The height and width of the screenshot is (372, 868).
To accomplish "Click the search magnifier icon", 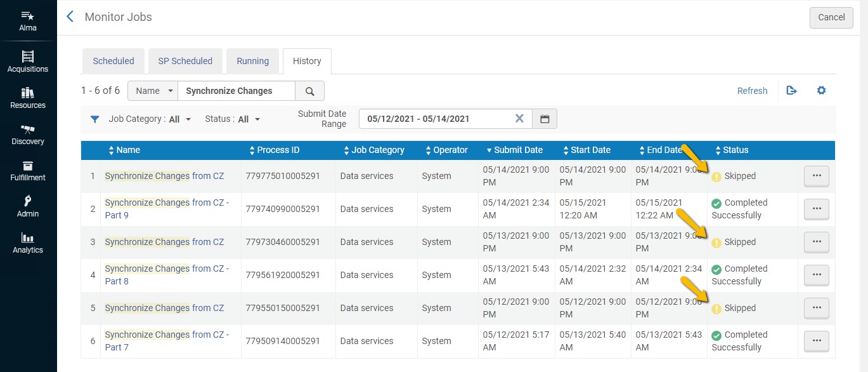I will pyautogui.click(x=309, y=91).
